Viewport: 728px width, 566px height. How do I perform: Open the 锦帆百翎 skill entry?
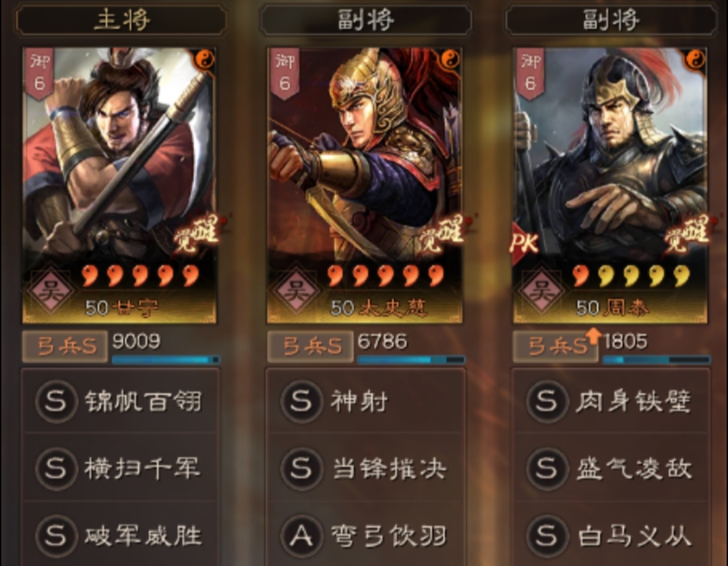coord(120,401)
